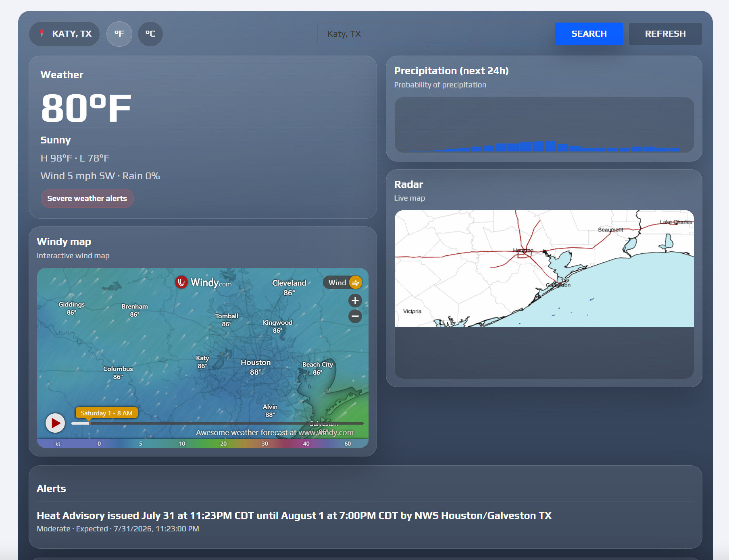The image size is (729, 560).
Task: Open the Heat Advisory alert title
Action: [294, 515]
